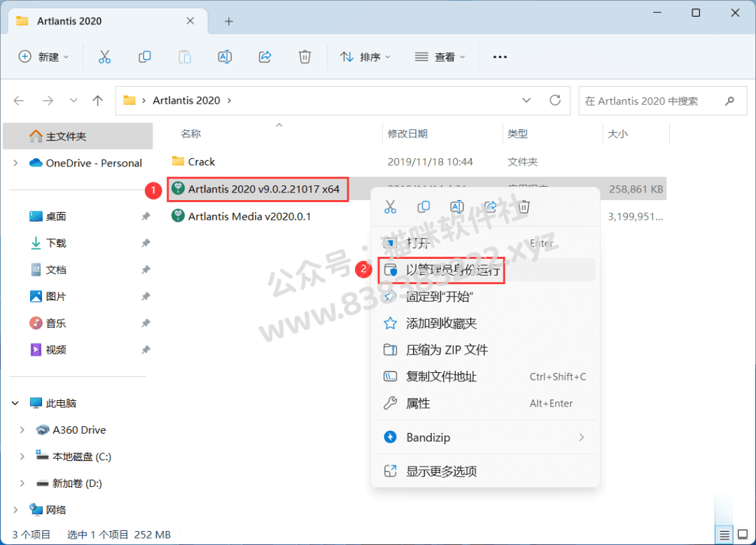The height and width of the screenshot is (545, 756).
Task: Click the chevron after Artlantis 2020 in address bar
Action: click(x=230, y=100)
